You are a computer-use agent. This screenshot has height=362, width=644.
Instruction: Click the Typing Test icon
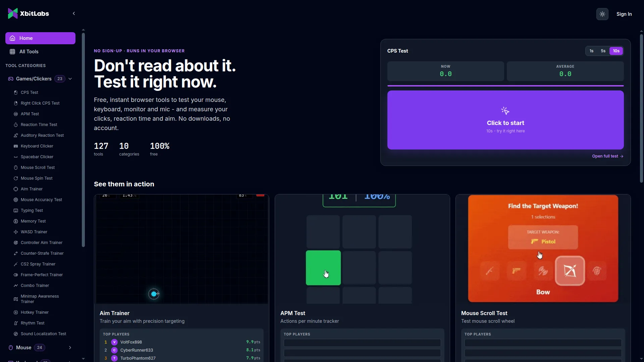pyautogui.click(x=15, y=210)
